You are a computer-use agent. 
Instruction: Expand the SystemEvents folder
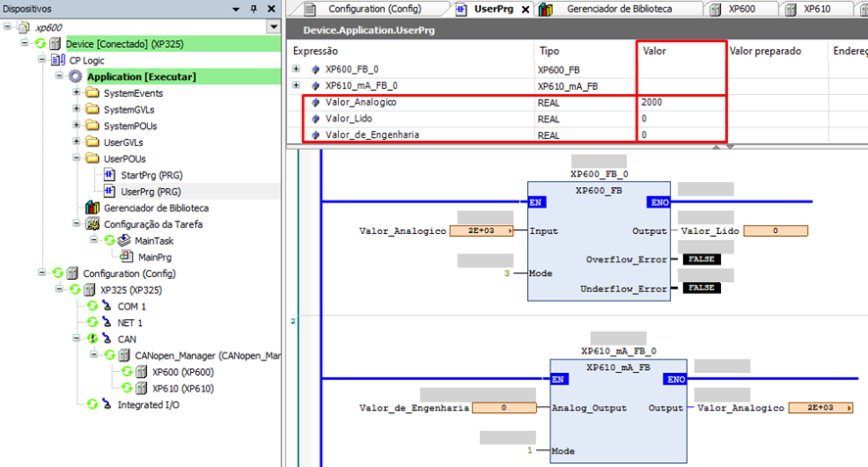coord(76,93)
